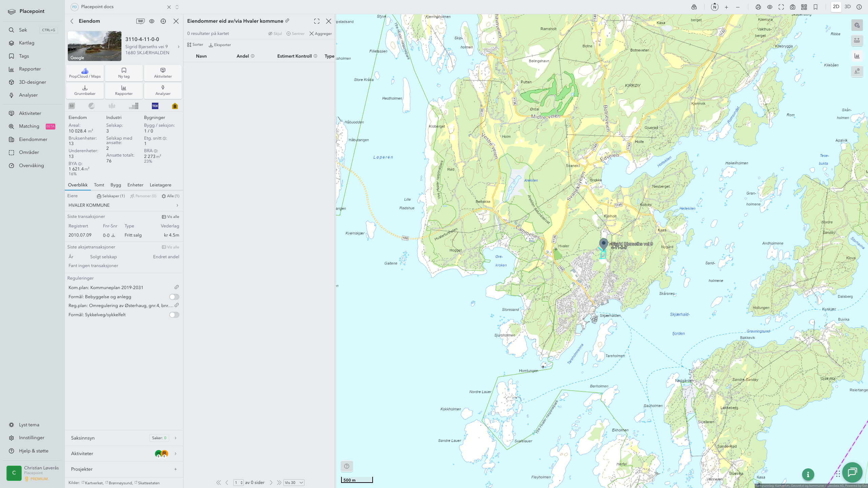Show all Siste transaksjoner
This screenshot has height=488, width=868.
tap(171, 217)
